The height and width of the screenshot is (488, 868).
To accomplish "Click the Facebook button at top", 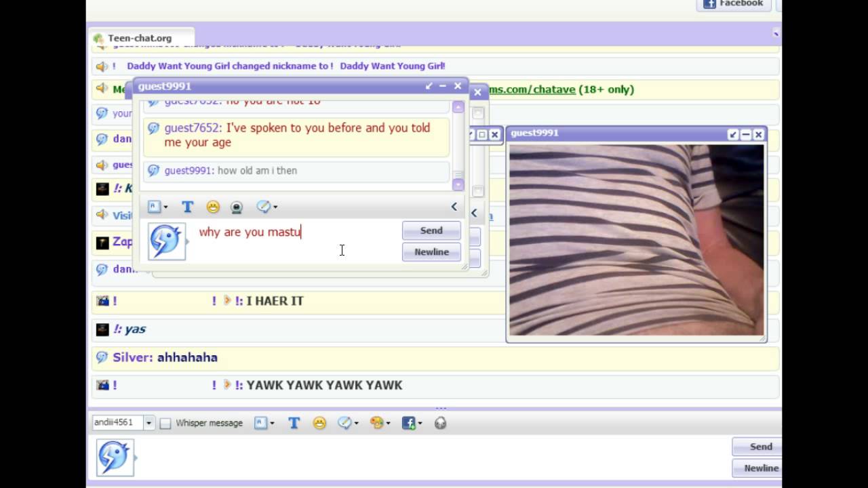I will coord(733,4).
